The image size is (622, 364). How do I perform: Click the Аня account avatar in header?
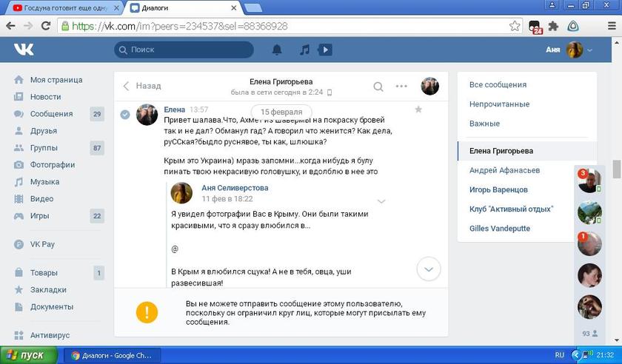pyautogui.click(x=575, y=50)
